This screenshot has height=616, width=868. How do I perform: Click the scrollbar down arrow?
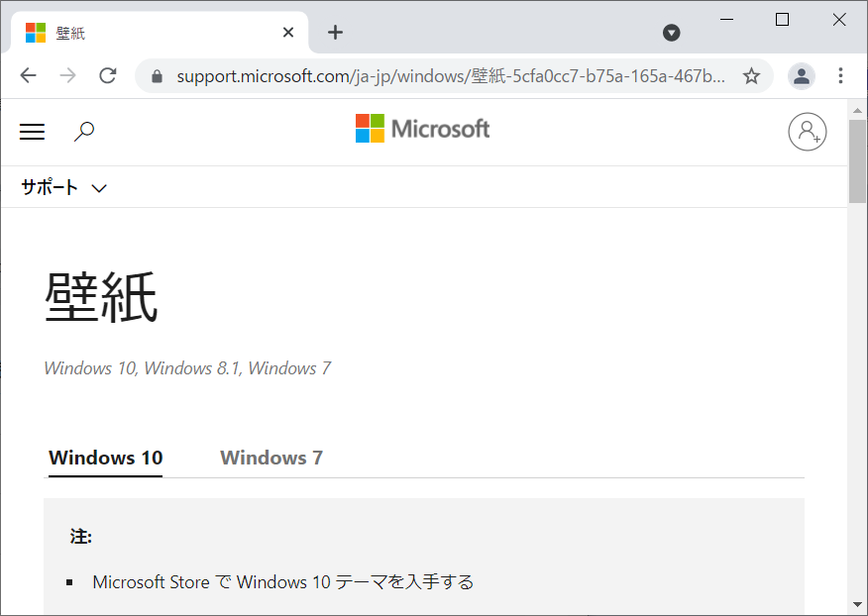point(857,604)
